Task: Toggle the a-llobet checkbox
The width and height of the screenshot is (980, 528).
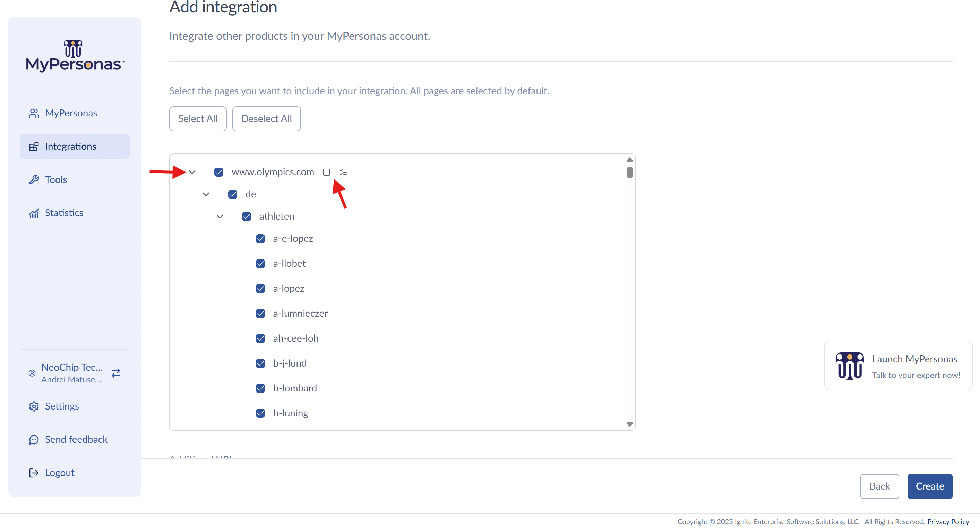Action: tap(260, 263)
